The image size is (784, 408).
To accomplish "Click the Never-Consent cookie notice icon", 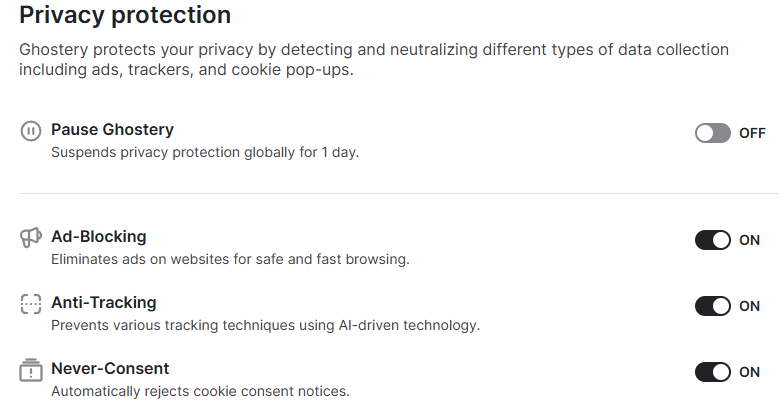I will pyautogui.click(x=31, y=370).
